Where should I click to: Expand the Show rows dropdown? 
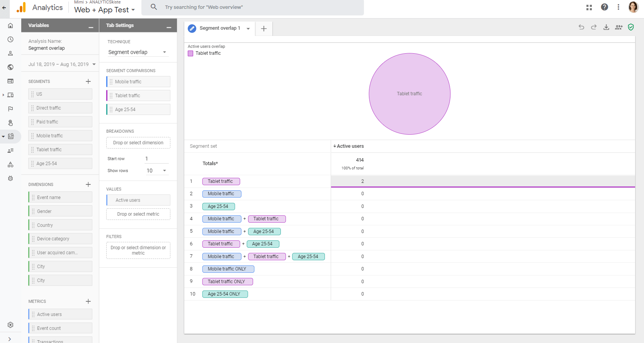pos(156,171)
